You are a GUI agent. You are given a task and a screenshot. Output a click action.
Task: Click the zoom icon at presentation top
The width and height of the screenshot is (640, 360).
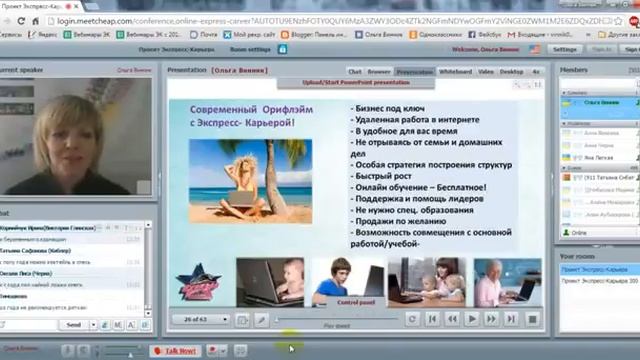coord(517,84)
